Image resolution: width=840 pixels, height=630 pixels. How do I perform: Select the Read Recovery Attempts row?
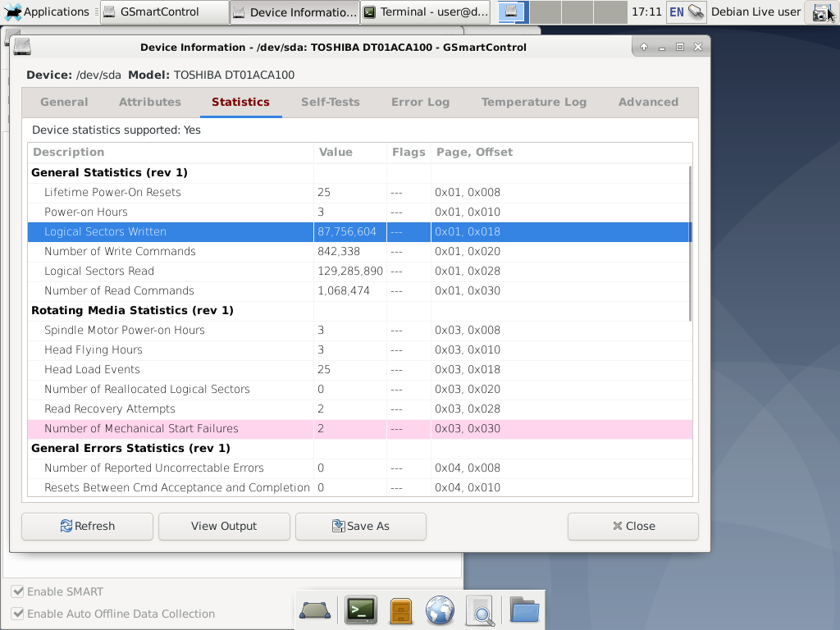point(360,409)
